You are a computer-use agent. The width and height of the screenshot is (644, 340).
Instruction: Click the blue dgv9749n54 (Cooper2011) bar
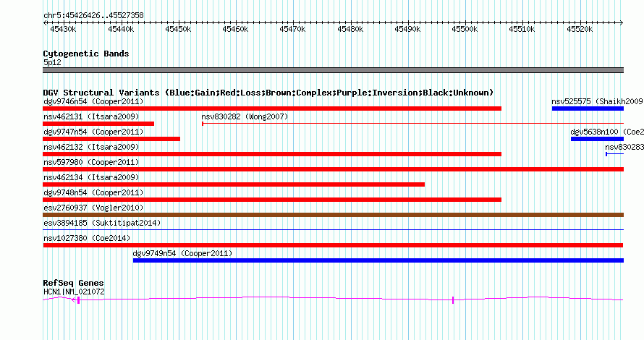(378, 260)
